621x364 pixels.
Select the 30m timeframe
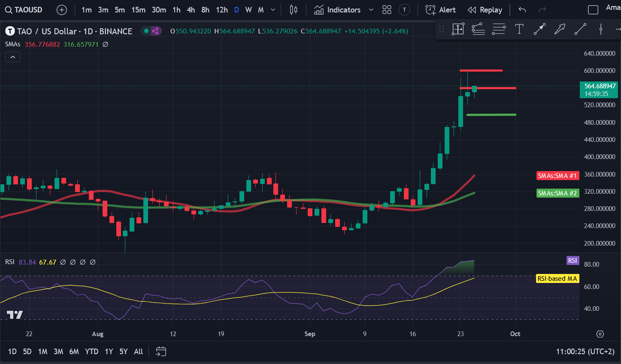[x=159, y=10]
